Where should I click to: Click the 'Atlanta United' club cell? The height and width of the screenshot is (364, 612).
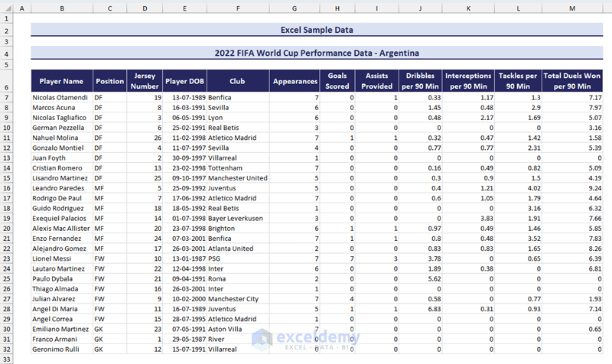click(x=238, y=249)
